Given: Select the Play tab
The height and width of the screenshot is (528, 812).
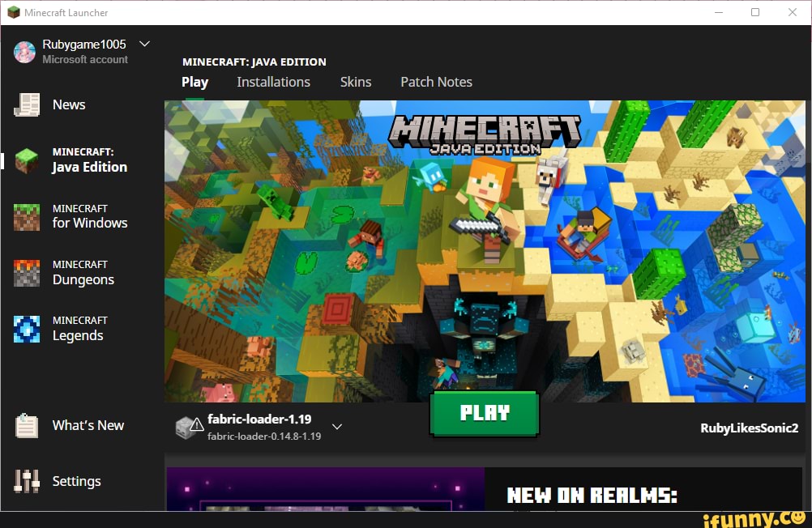Looking at the screenshot, I should point(194,82).
